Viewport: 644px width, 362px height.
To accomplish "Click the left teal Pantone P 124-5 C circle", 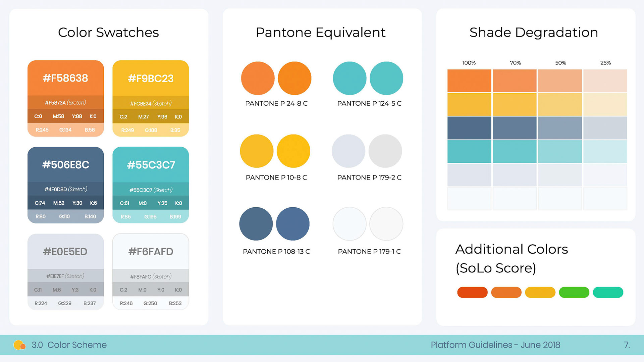I will pyautogui.click(x=350, y=78).
